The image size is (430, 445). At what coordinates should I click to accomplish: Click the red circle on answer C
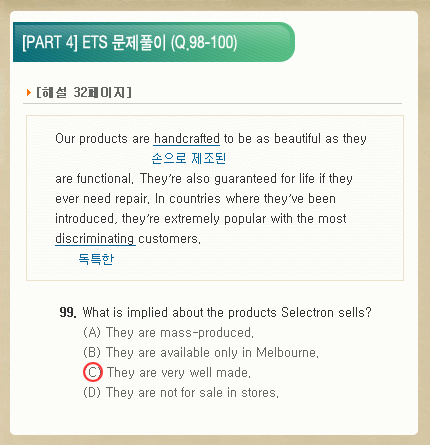click(93, 372)
